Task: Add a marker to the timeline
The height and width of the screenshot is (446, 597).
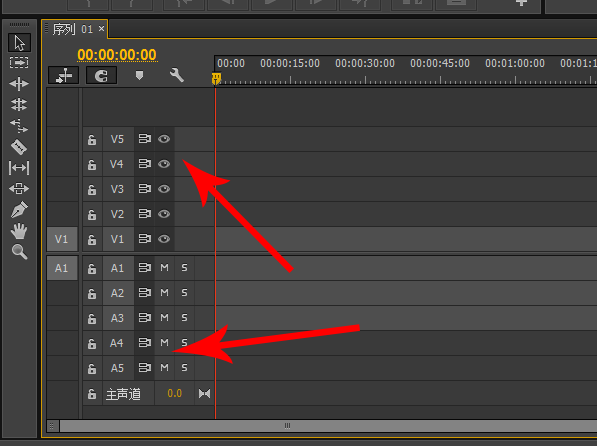Action: coord(139,75)
